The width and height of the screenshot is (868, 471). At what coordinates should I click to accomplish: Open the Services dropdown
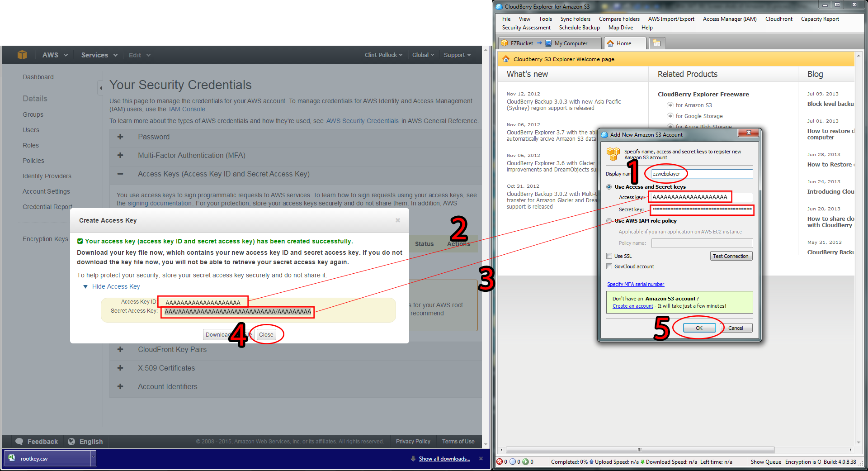click(x=99, y=55)
